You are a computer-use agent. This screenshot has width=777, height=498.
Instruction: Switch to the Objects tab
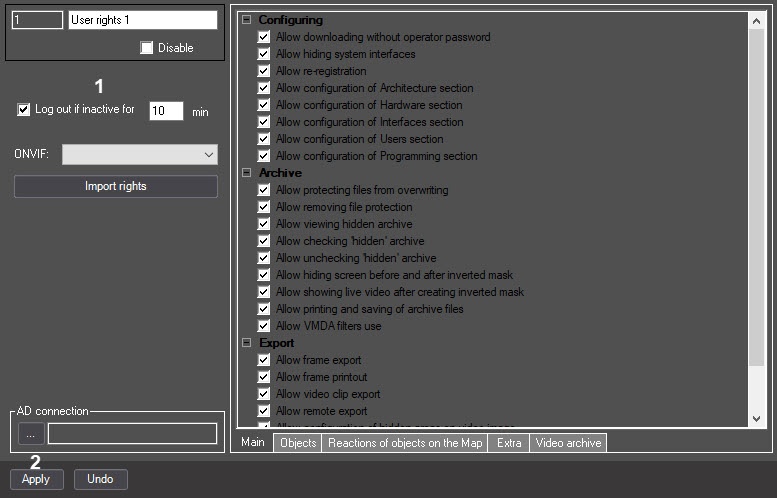[298, 443]
